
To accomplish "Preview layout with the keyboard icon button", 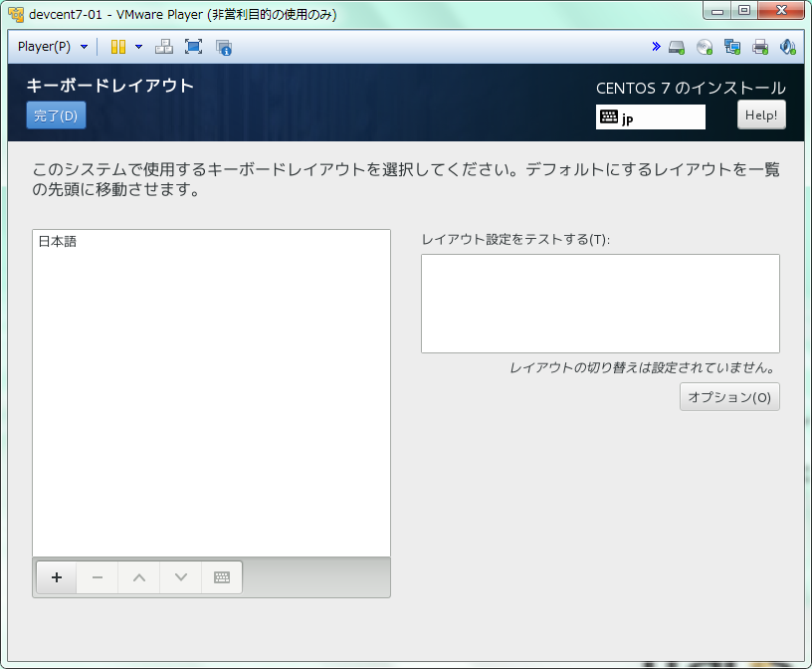I will (x=222, y=577).
